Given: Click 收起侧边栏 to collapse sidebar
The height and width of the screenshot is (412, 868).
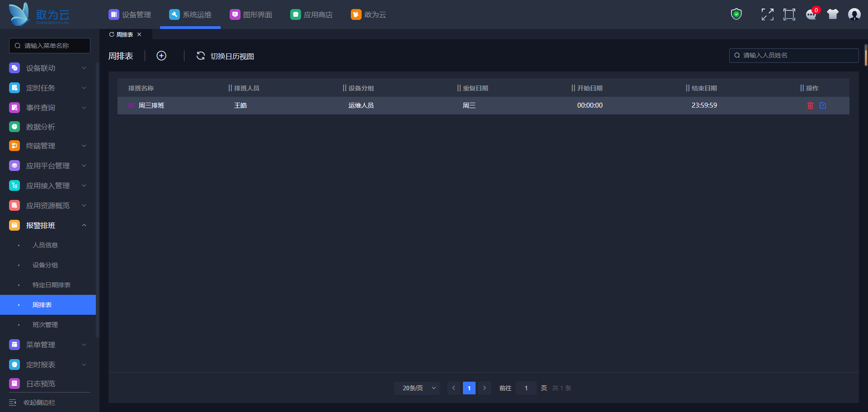Looking at the screenshot, I should pos(39,403).
